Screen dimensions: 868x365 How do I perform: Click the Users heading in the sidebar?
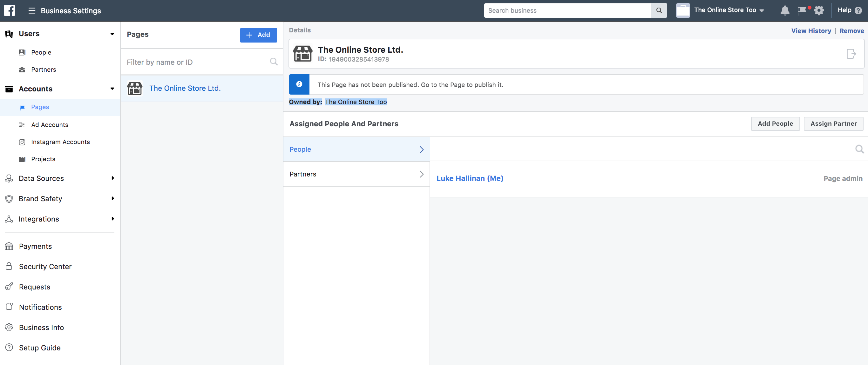pyautogui.click(x=29, y=34)
